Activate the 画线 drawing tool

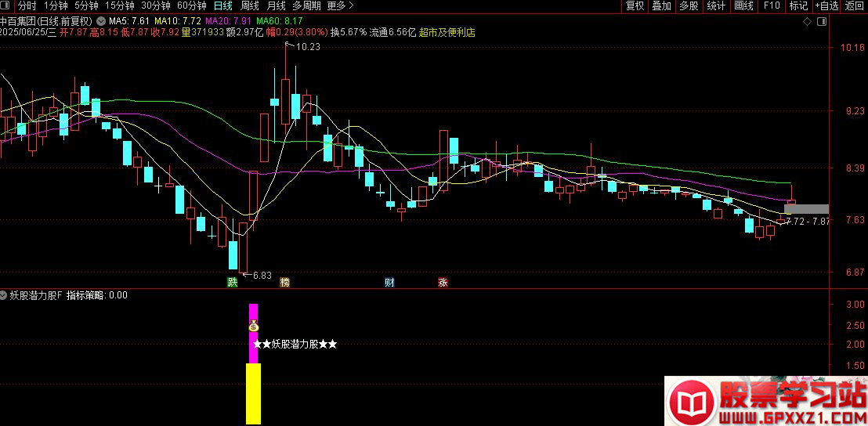[743, 6]
